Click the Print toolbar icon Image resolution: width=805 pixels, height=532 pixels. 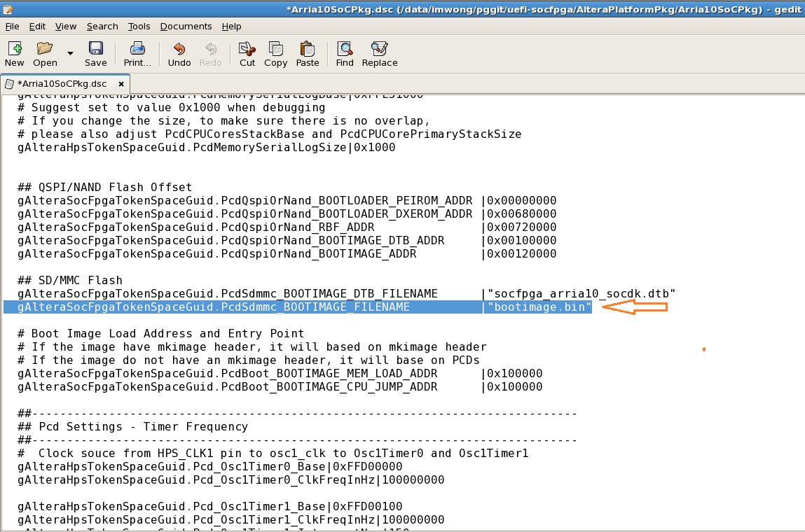coord(137,49)
